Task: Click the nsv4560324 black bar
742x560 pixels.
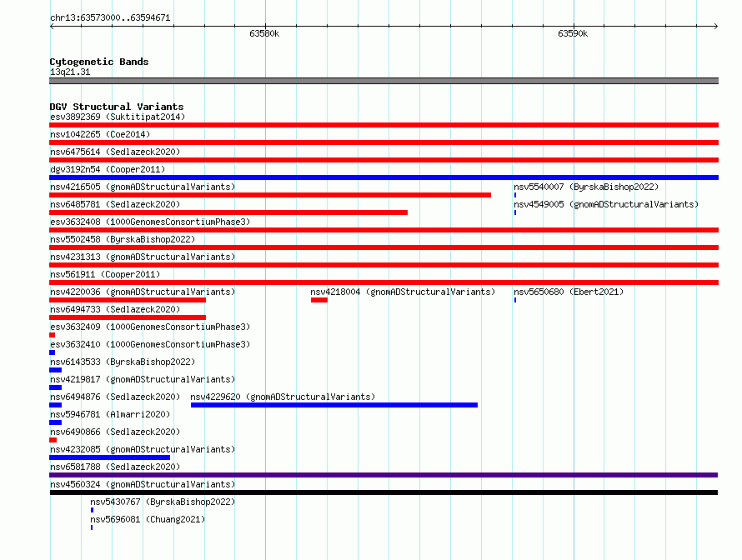Action: click(x=384, y=492)
